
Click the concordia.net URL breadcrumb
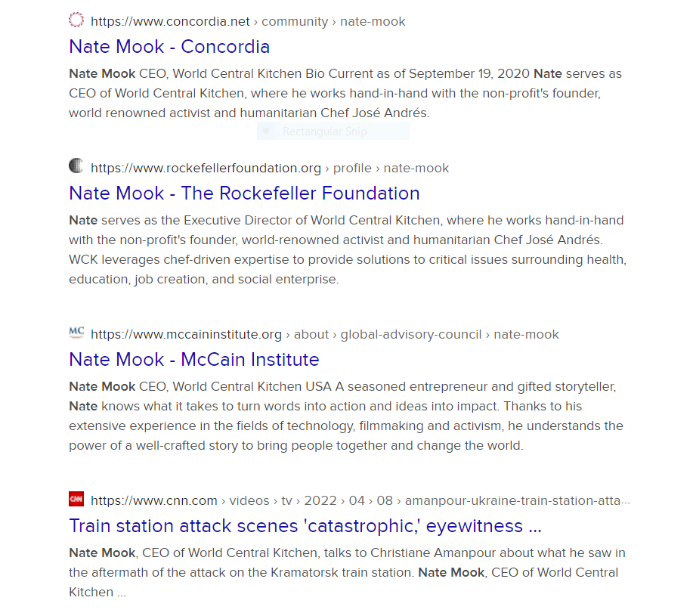tap(248, 22)
